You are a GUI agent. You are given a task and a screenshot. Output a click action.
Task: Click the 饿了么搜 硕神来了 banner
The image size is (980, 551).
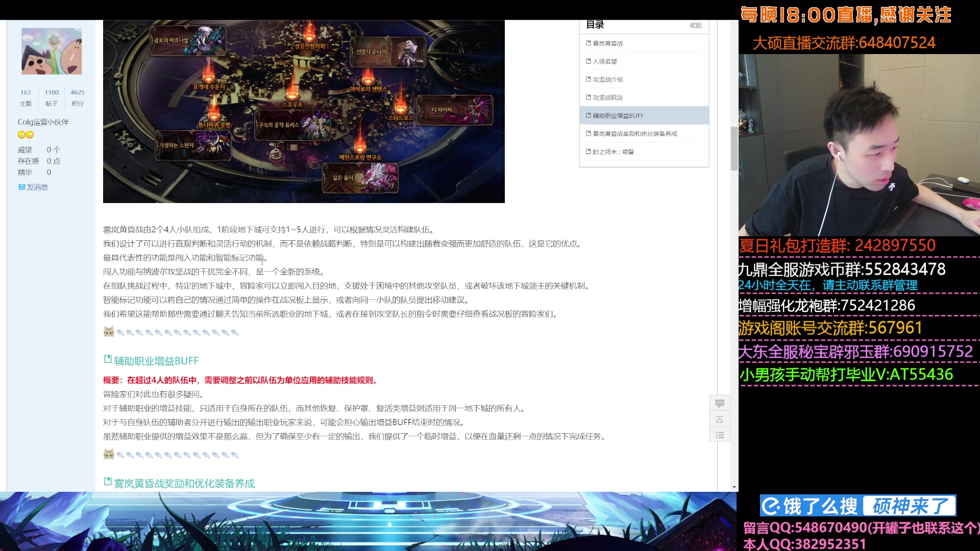pos(858,506)
